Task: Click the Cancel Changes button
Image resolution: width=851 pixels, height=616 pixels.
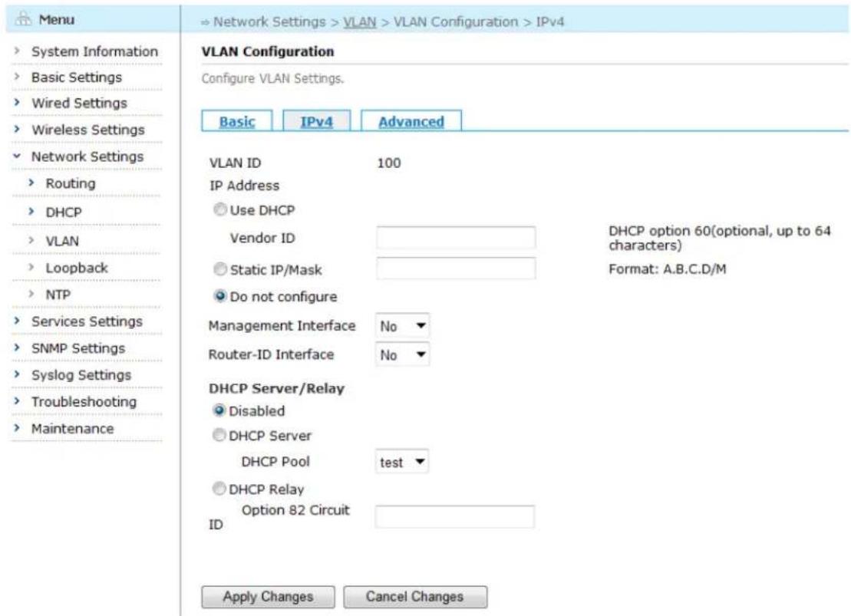Action: click(x=415, y=597)
